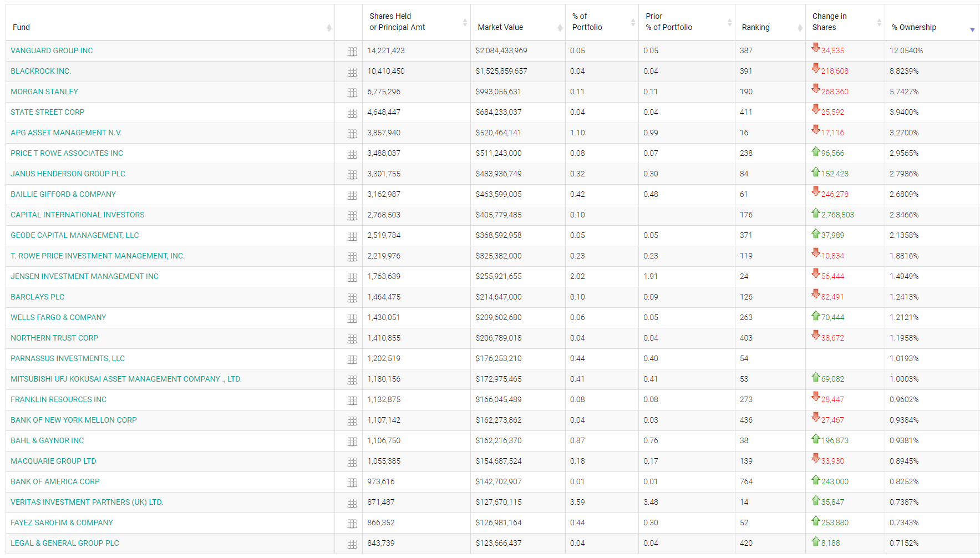Open grid icon for BlackRock Inc.

point(352,72)
